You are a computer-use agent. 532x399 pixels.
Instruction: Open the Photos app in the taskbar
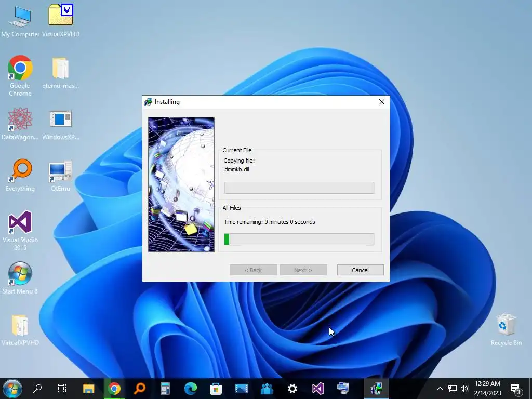pos(241,388)
